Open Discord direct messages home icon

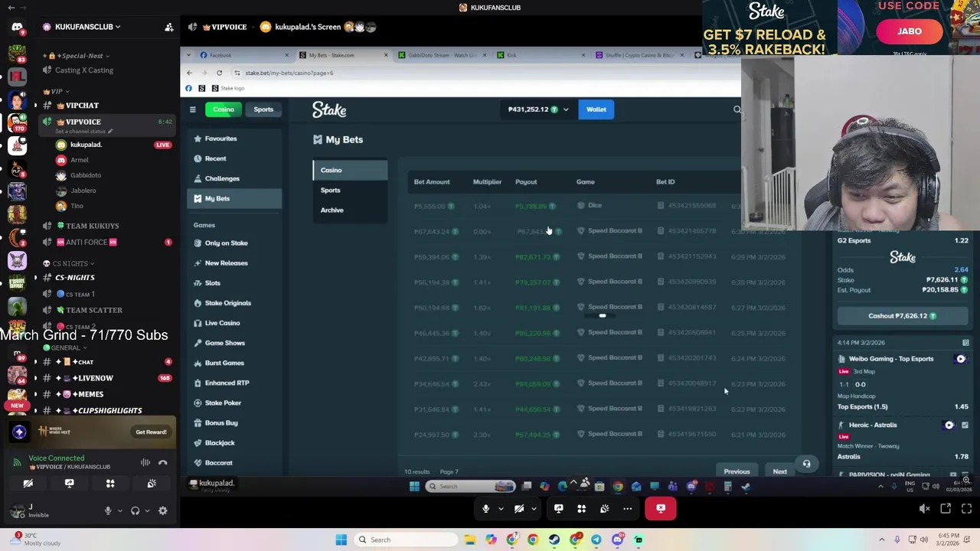tap(17, 27)
